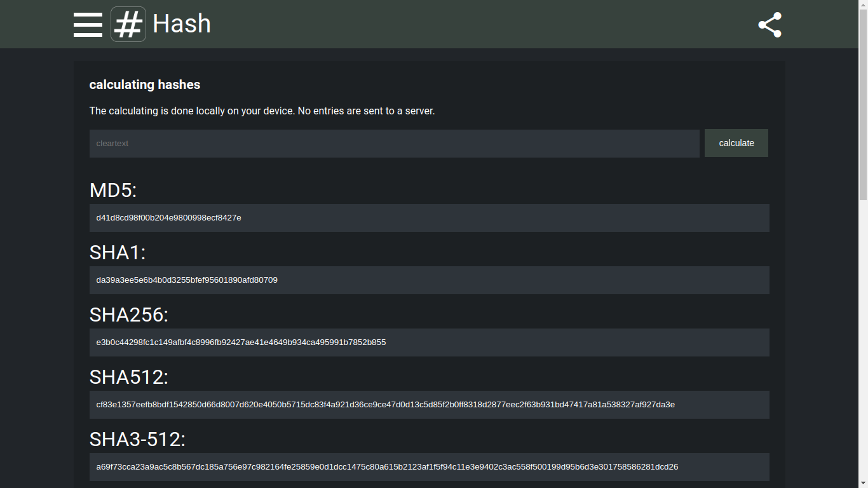
Task: Click into the SHA256 hash result box
Action: point(429,342)
